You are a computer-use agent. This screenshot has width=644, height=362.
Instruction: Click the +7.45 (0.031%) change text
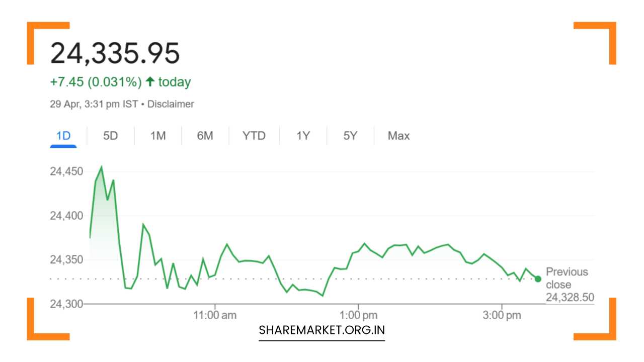[x=96, y=82]
